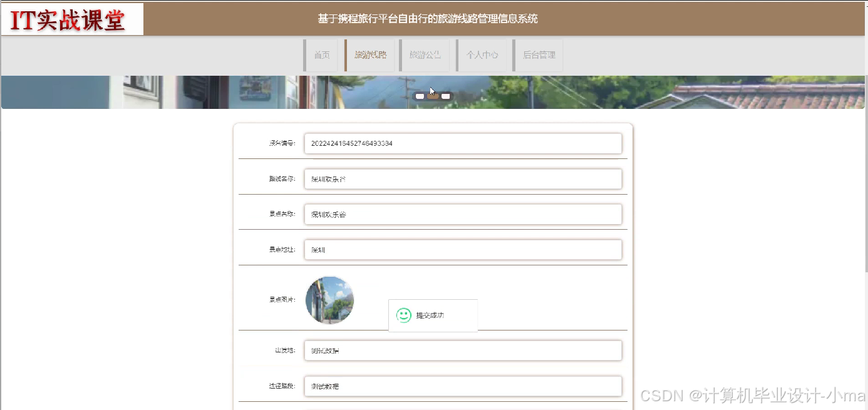Image resolution: width=868 pixels, height=410 pixels.
Task: Click the 途径路段 field label
Action: 282,386
